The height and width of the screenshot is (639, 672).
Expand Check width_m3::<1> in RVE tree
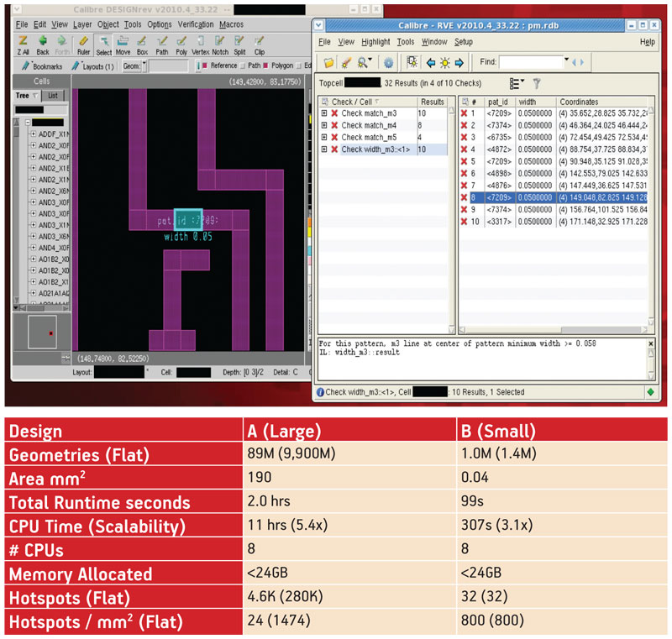(x=324, y=149)
